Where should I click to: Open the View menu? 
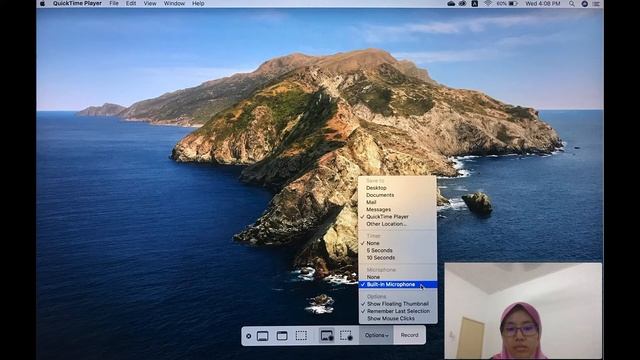[150, 3]
